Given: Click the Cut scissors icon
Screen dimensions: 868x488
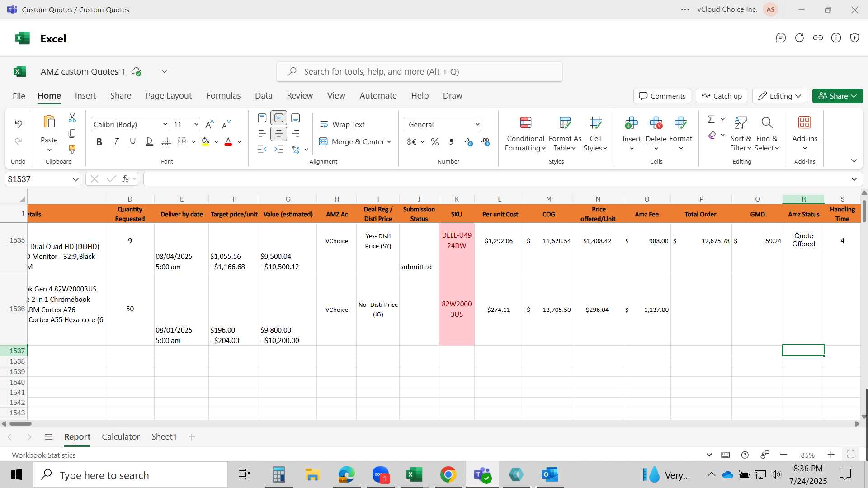Looking at the screenshot, I should click(x=72, y=118).
